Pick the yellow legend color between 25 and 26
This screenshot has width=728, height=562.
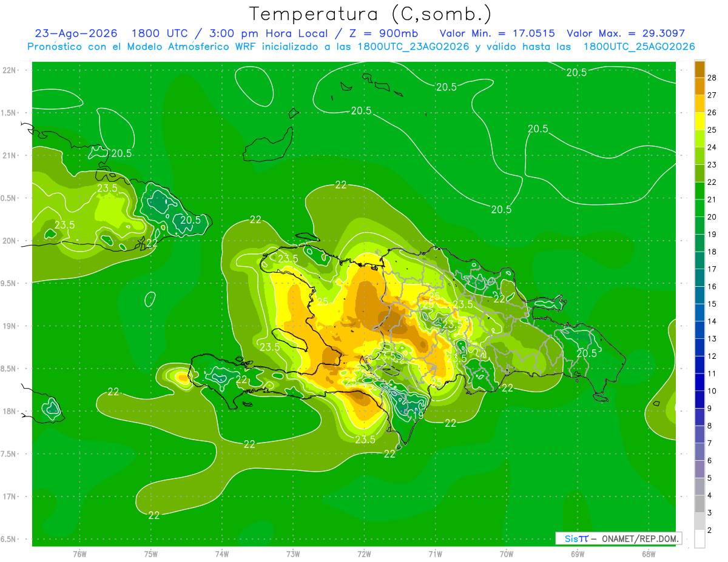[x=699, y=121]
